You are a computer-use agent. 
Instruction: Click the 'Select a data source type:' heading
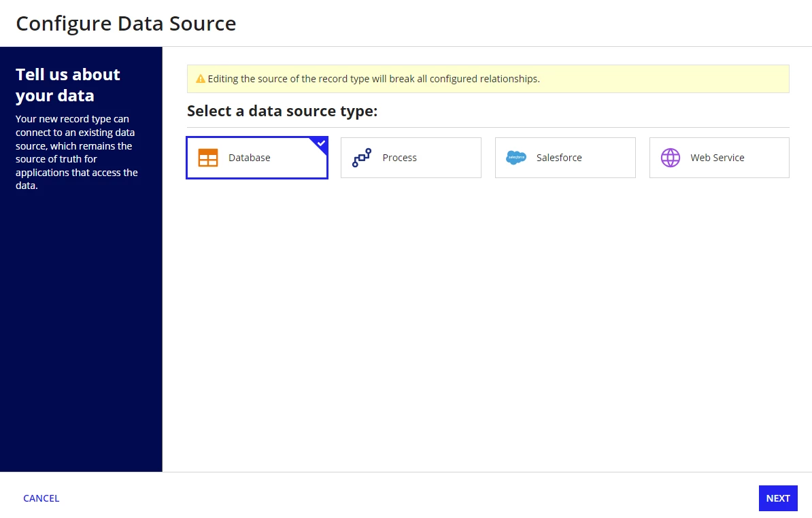coord(282,111)
